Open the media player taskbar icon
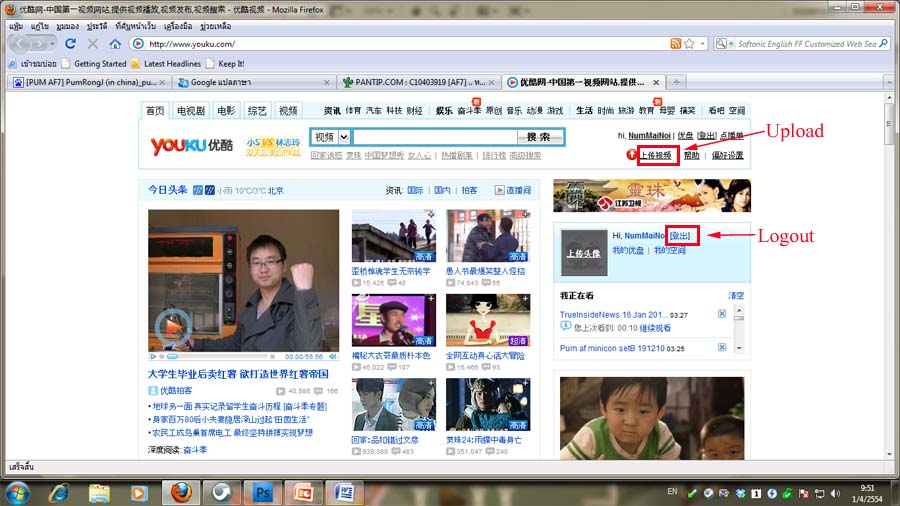The height and width of the screenshot is (506, 900). (x=139, y=493)
